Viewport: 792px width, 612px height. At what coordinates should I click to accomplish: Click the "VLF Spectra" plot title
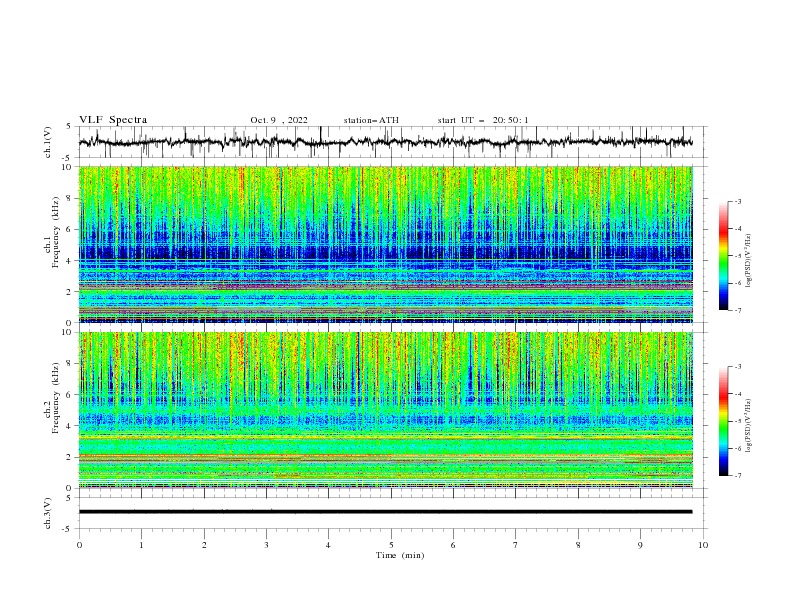(x=113, y=120)
